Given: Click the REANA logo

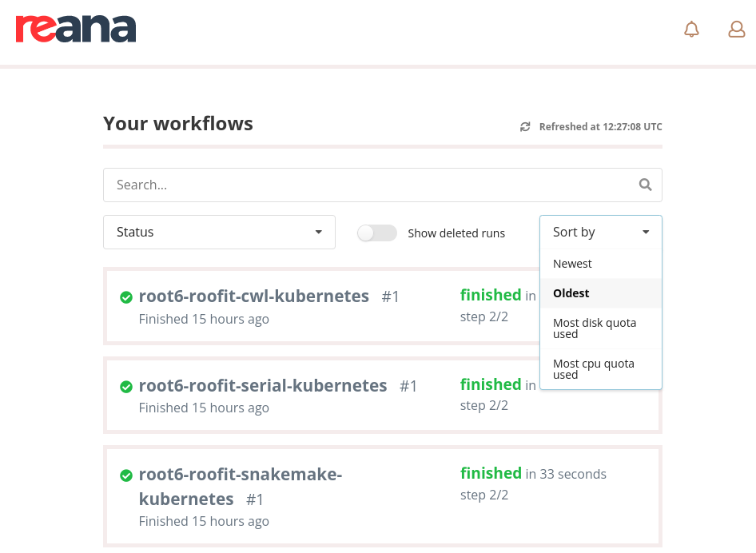Looking at the screenshot, I should (75, 29).
